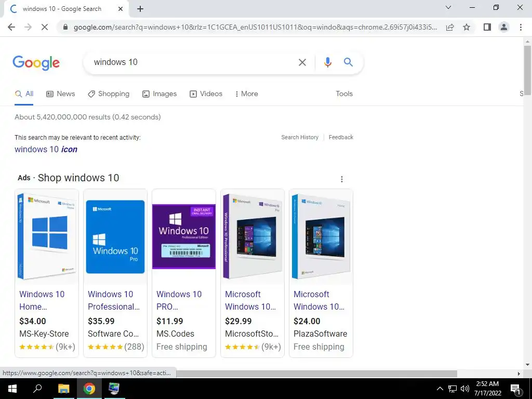Image resolution: width=532 pixels, height=399 pixels.
Task: Open network status tray icon
Action: pyautogui.click(x=453, y=389)
